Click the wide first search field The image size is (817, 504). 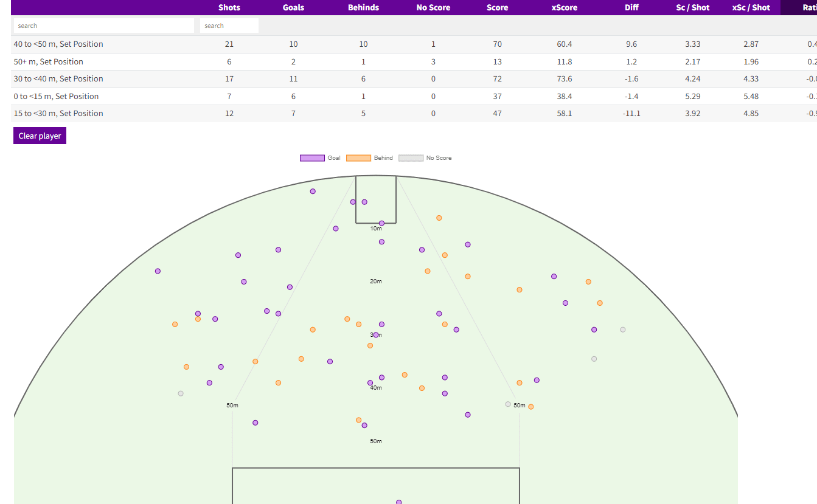[x=104, y=26]
